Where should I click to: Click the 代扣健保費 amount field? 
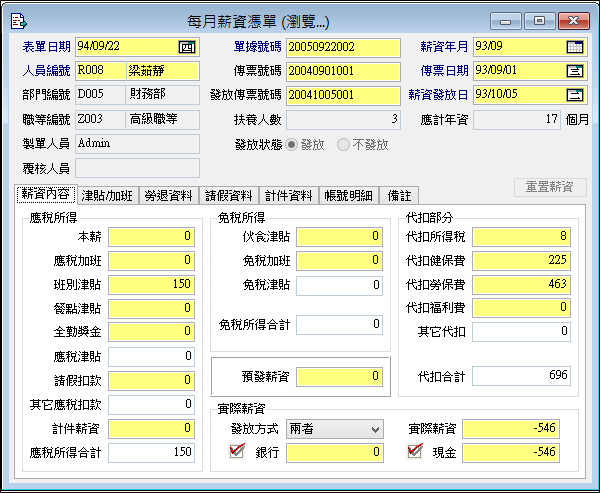click(521, 261)
